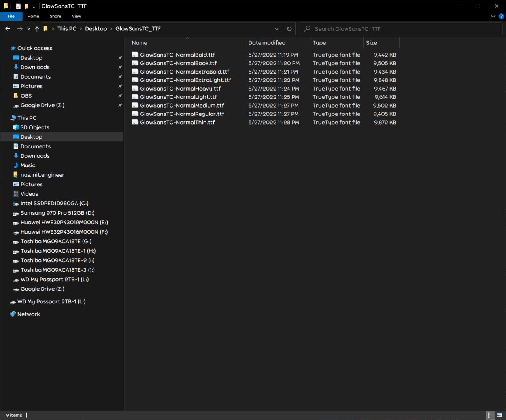Show previous locations in address bar dropdown

[277, 29]
